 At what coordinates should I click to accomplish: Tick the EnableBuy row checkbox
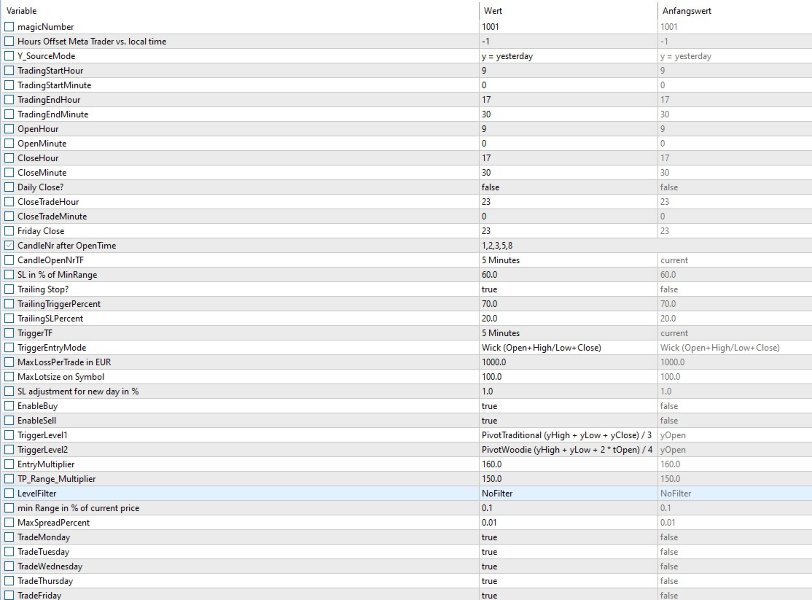point(9,406)
